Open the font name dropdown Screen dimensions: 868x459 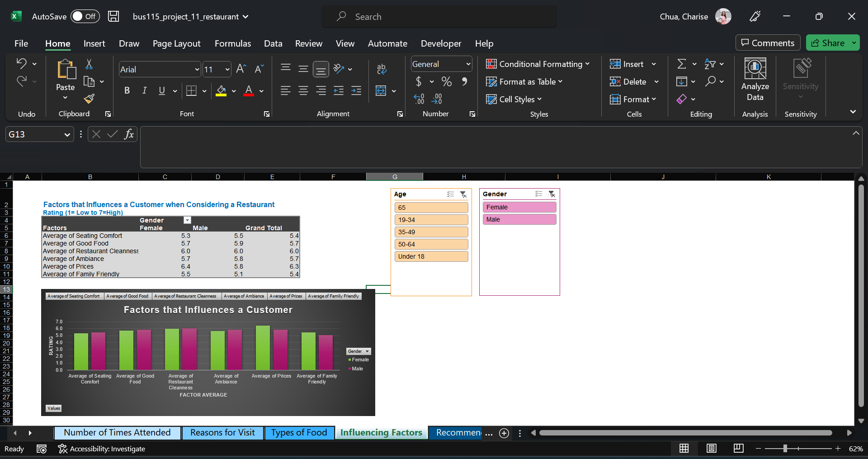tap(197, 70)
